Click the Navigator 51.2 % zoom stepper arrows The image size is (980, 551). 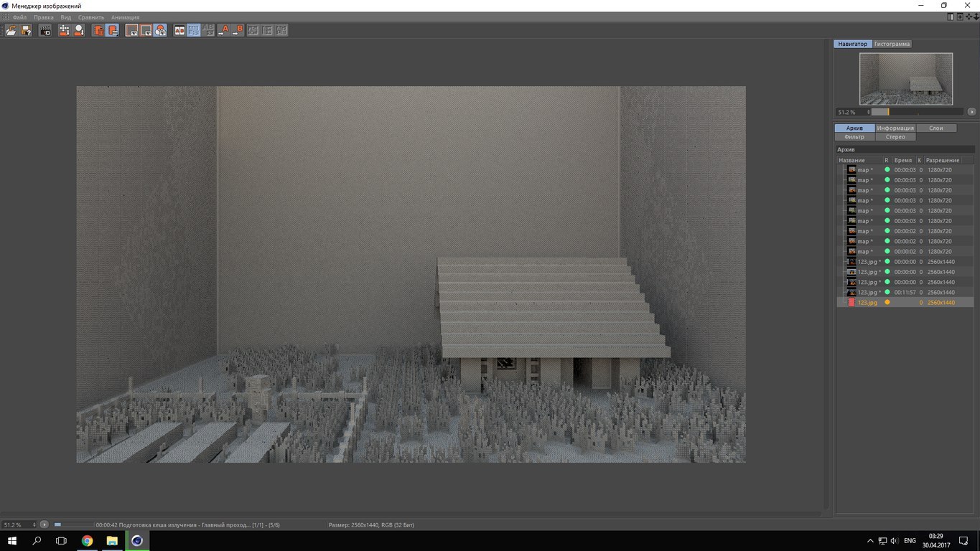(869, 112)
